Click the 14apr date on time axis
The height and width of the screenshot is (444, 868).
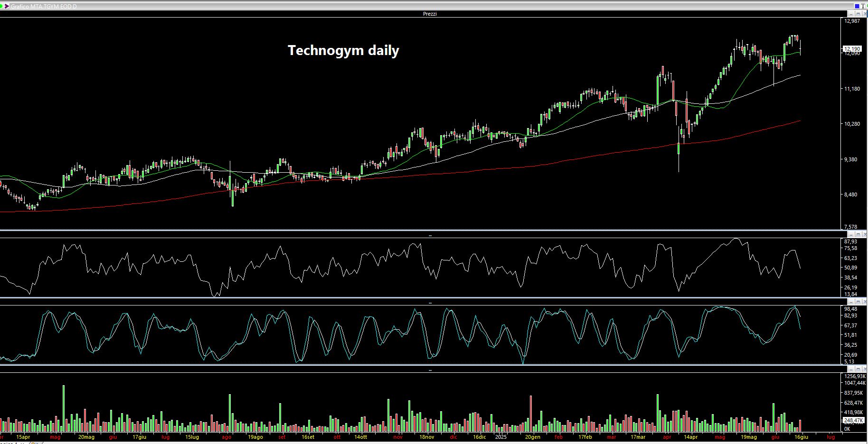690,437
